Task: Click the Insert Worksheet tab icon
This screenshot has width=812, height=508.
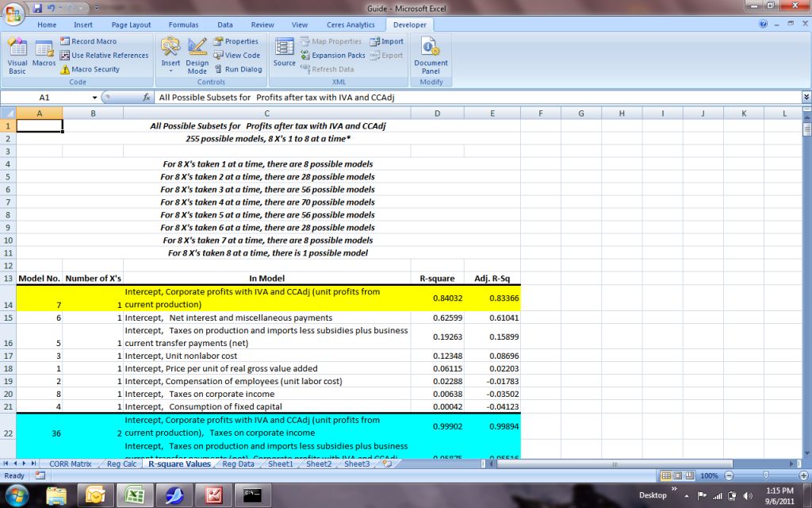Action: click(x=387, y=464)
